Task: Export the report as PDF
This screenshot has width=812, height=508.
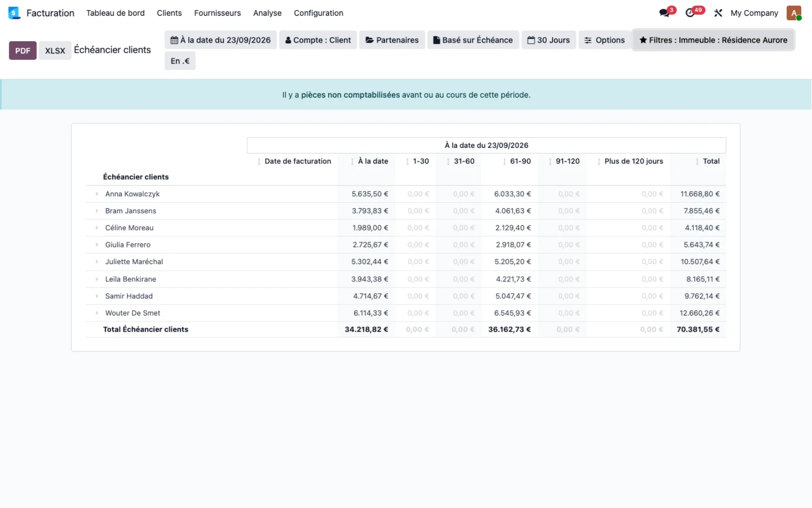Action: pos(23,50)
